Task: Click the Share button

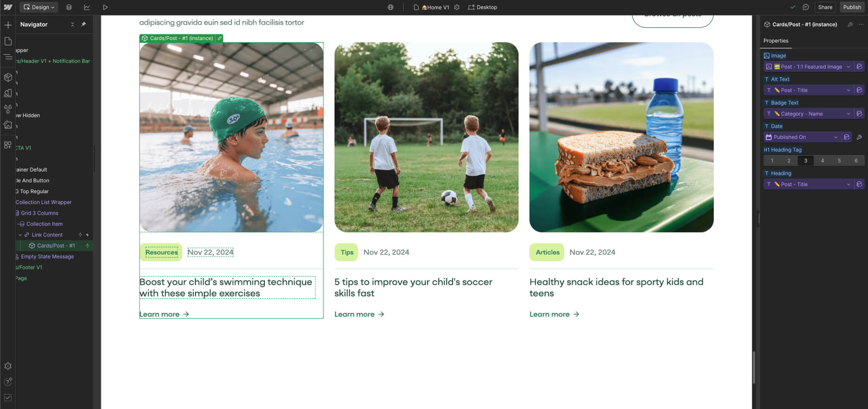Action: pyautogui.click(x=825, y=7)
